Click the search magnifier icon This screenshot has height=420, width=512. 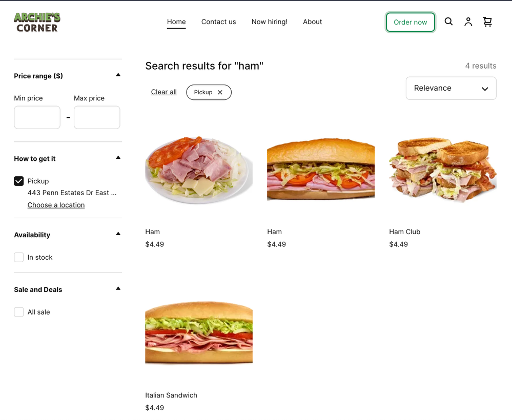click(448, 22)
